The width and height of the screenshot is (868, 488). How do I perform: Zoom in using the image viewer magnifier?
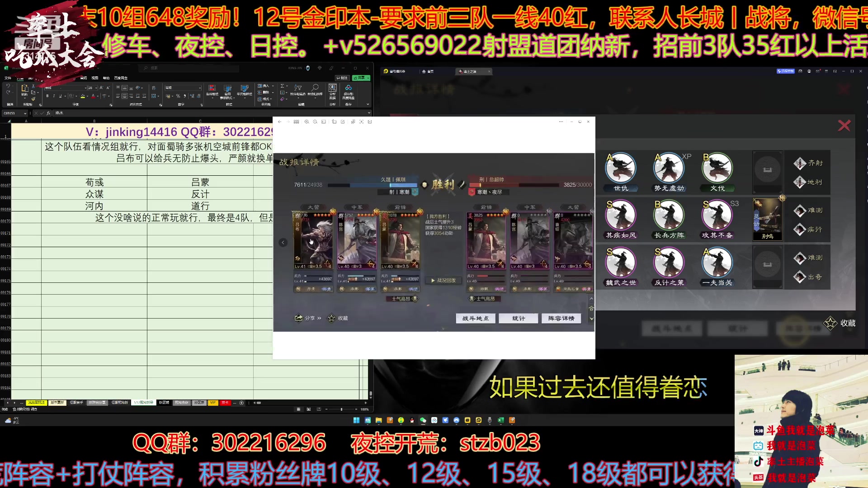pos(307,122)
